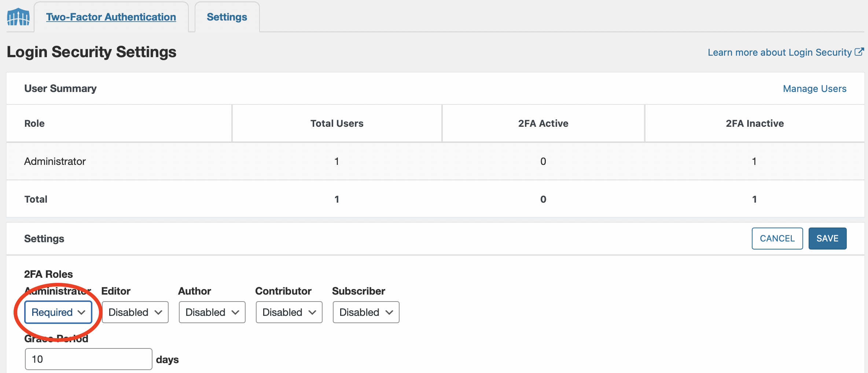Click the 2FA Inactive column header

[x=755, y=123]
